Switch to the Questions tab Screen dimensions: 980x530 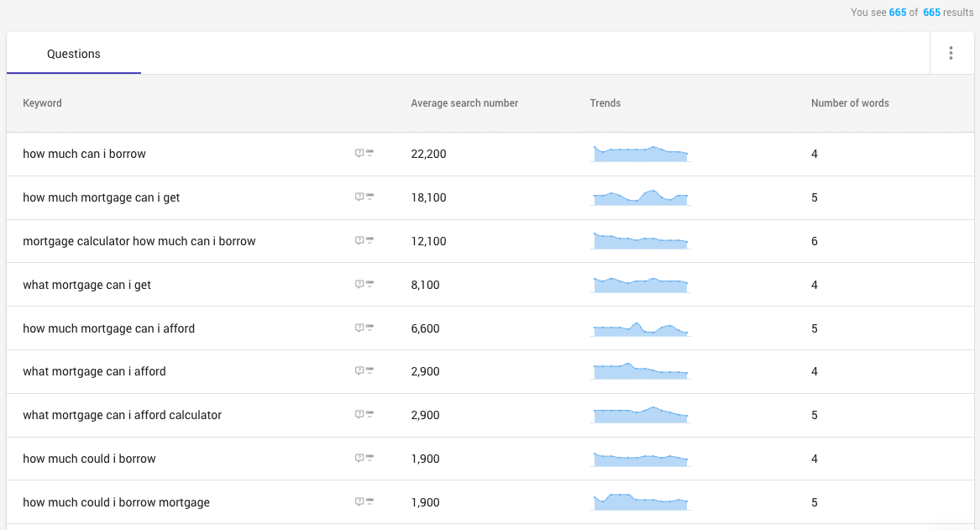pyautogui.click(x=74, y=54)
